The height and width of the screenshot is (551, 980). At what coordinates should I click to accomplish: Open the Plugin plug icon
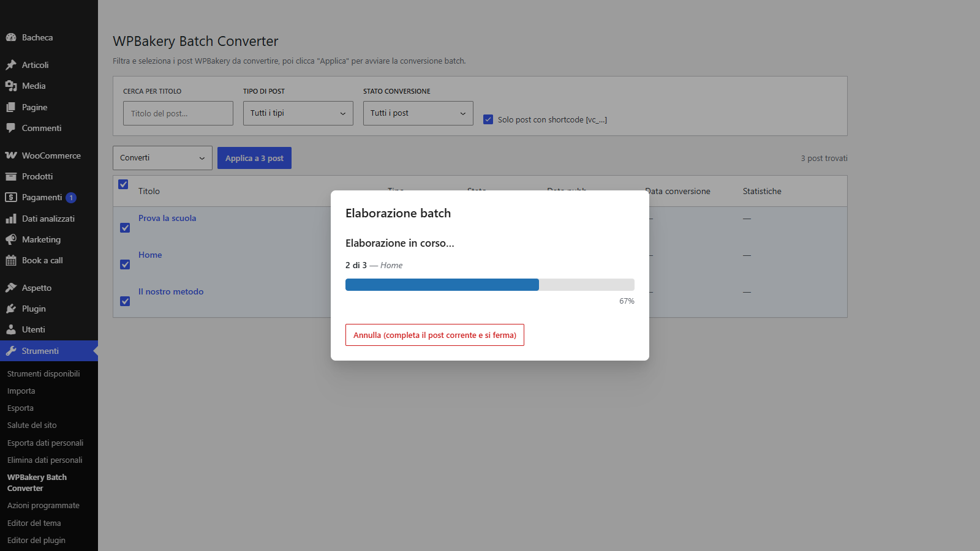point(11,309)
